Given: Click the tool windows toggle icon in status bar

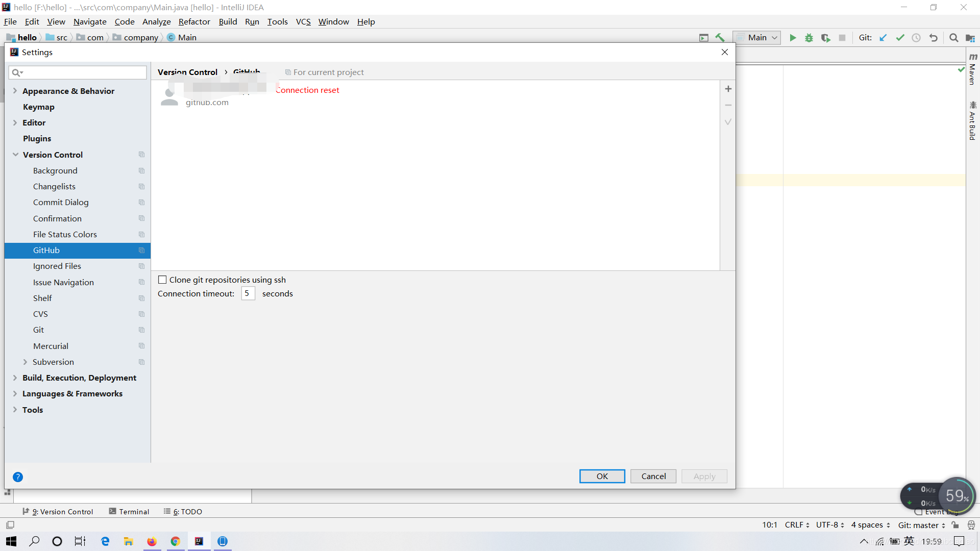Looking at the screenshot, I should pyautogui.click(x=10, y=525).
